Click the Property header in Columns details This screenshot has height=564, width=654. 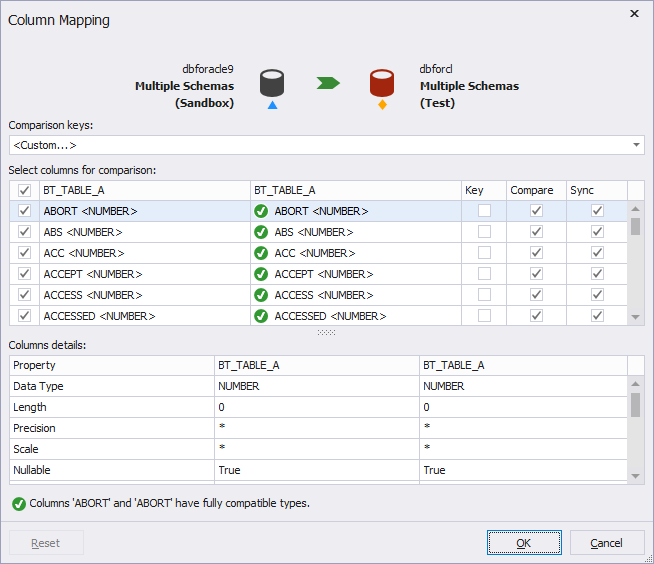click(112, 365)
